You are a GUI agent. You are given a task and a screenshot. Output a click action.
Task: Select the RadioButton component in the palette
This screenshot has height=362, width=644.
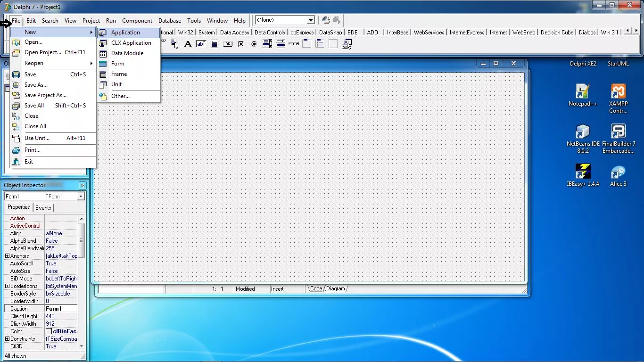coord(254,44)
